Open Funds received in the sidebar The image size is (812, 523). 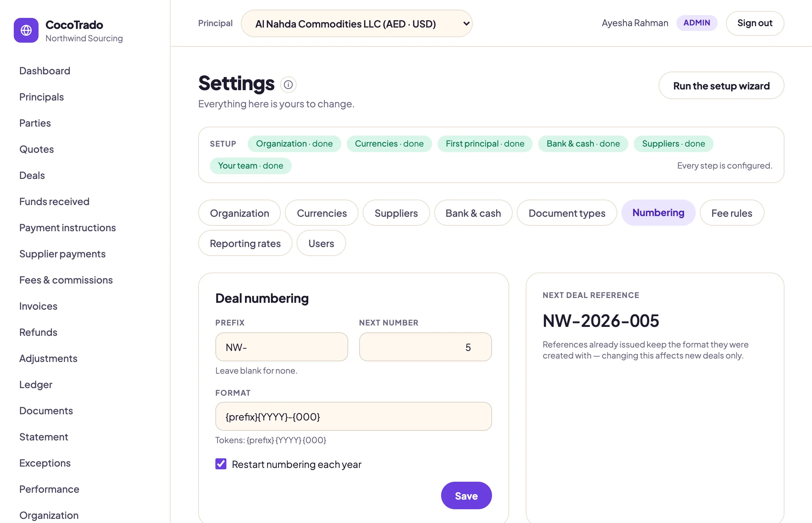pyautogui.click(x=54, y=201)
